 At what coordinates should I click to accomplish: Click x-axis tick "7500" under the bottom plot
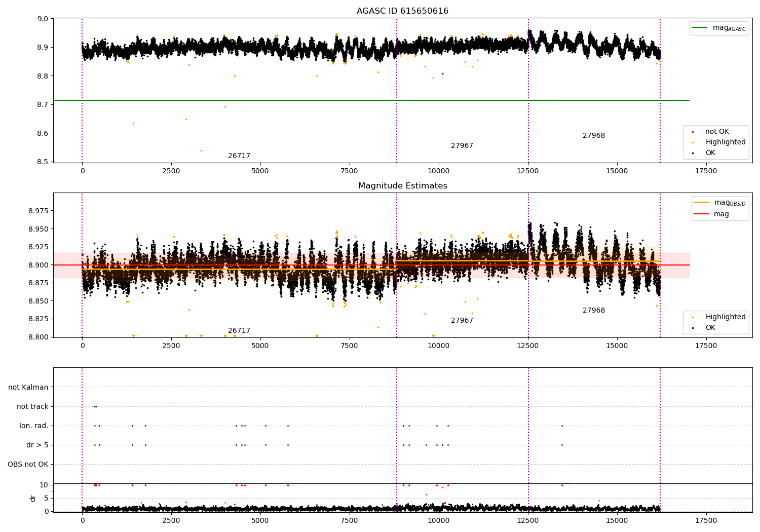pos(350,521)
